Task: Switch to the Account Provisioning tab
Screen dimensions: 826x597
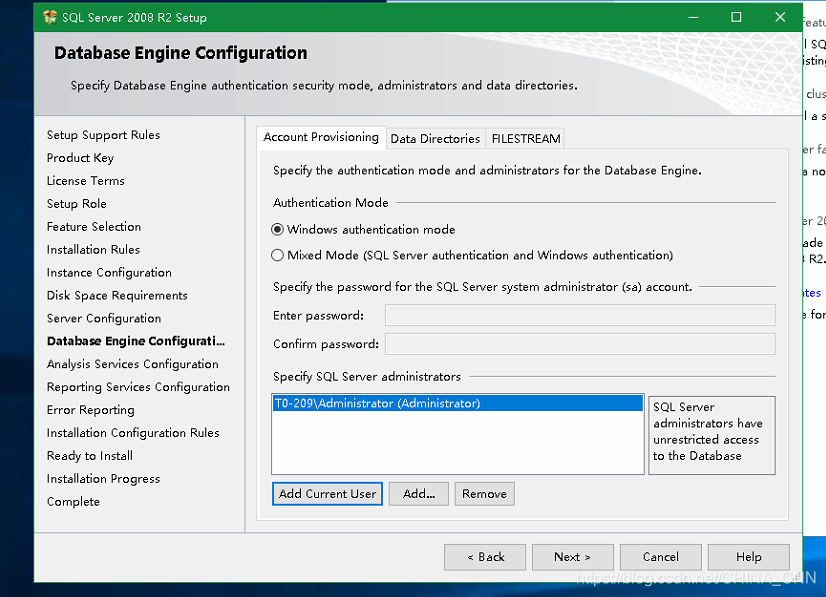Action: pos(321,138)
